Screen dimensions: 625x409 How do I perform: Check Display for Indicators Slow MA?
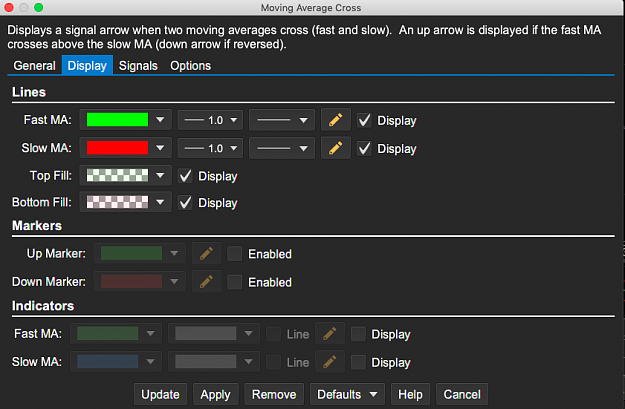(x=358, y=362)
